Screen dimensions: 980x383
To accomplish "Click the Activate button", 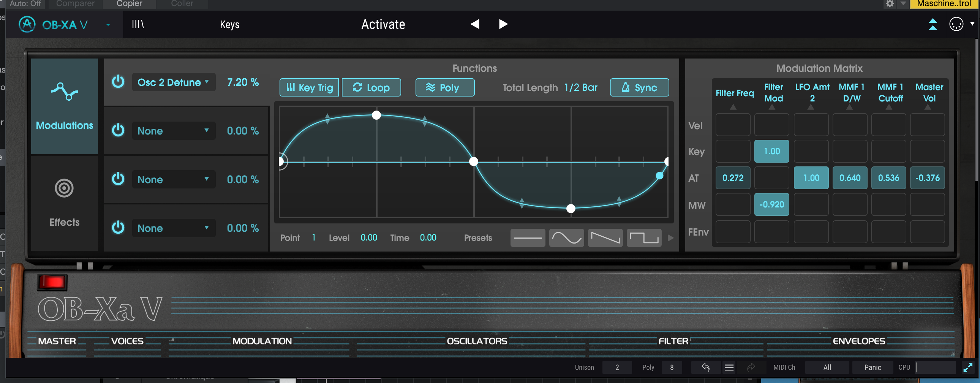I will tap(383, 24).
